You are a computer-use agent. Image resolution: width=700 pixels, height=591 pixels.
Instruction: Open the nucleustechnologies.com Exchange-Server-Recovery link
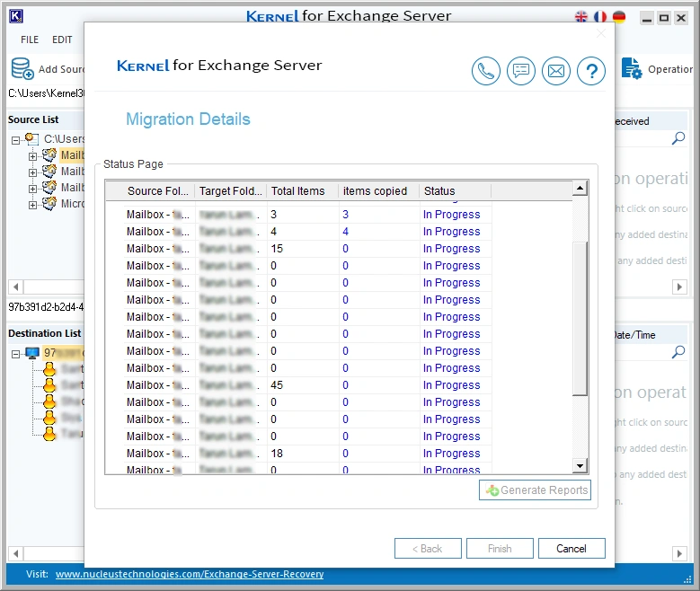190,574
